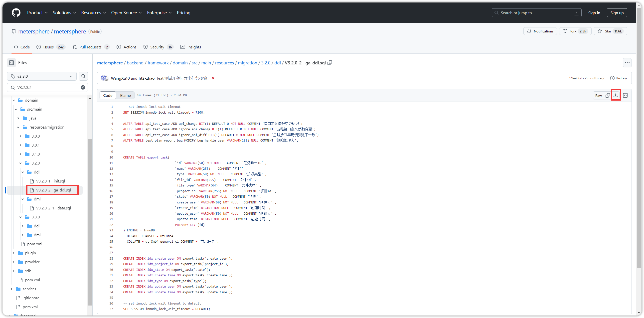This screenshot has width=644, height=318.
Task: Click the file tree scrollbar
Action: (x=90, y=221)
